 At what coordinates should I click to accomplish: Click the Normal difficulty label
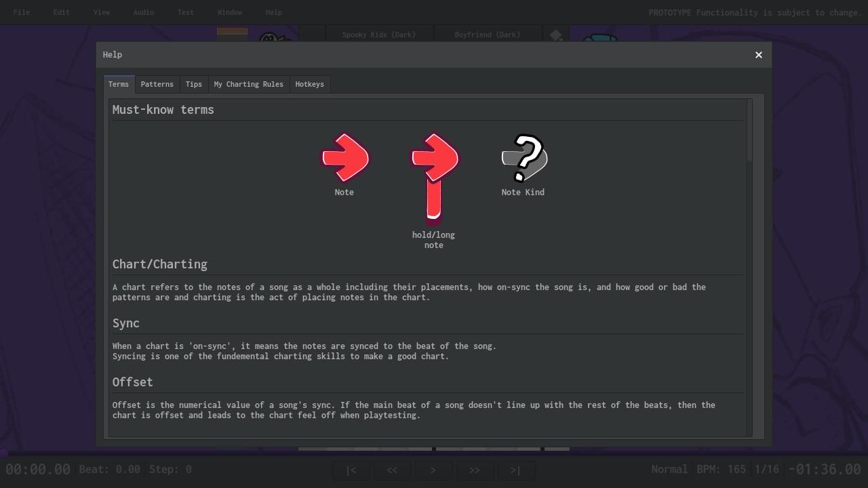(669, 469)
